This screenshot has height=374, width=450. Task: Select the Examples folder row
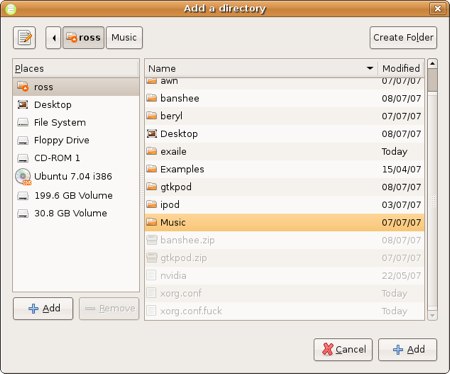[285, 169]
